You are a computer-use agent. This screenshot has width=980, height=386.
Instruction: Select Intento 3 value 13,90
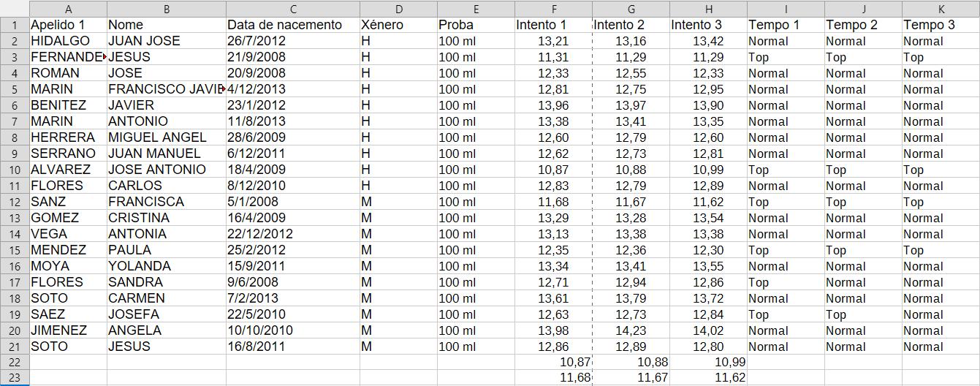click(708, 105)
